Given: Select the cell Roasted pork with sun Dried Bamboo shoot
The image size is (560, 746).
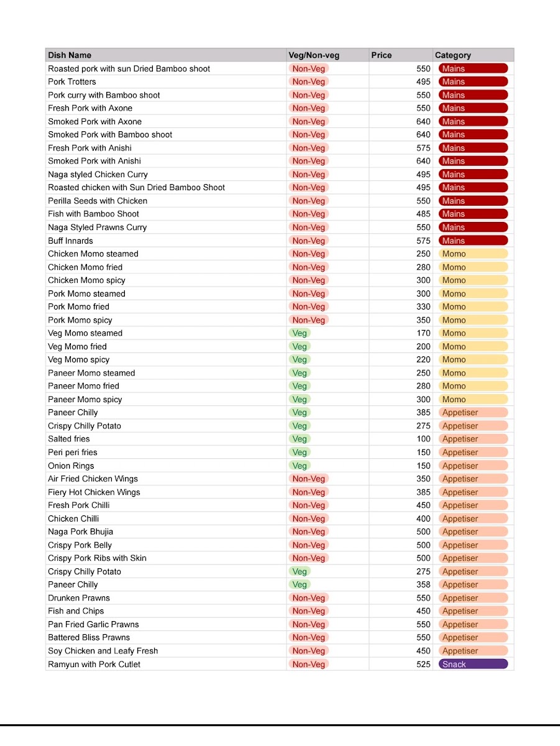Looking at the screenshot, I should click(166, 68).
